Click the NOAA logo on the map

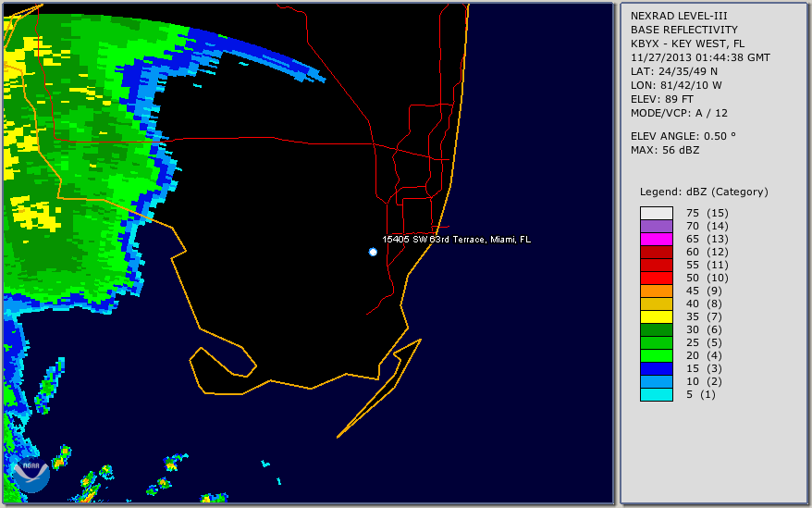(x=31, y=475)
